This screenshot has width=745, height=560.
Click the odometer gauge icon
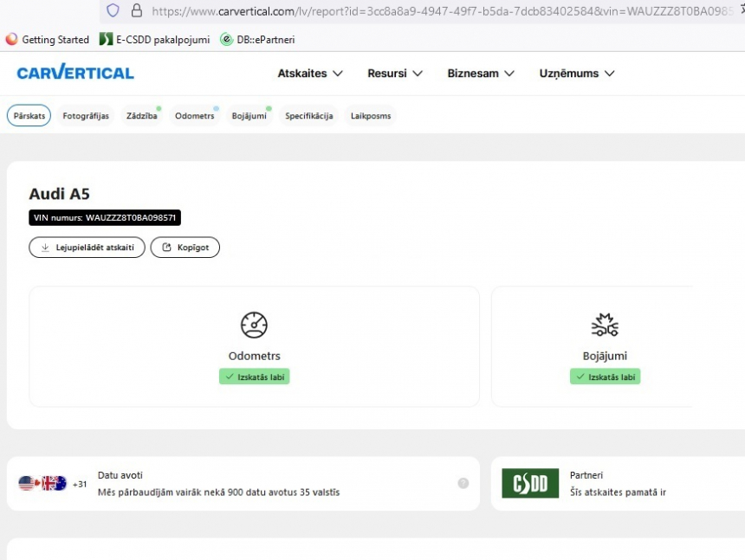pos(254,325)
